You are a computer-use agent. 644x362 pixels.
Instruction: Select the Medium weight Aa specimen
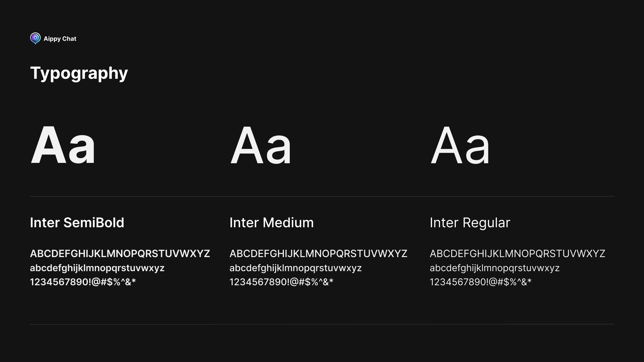tap(261, 145)
